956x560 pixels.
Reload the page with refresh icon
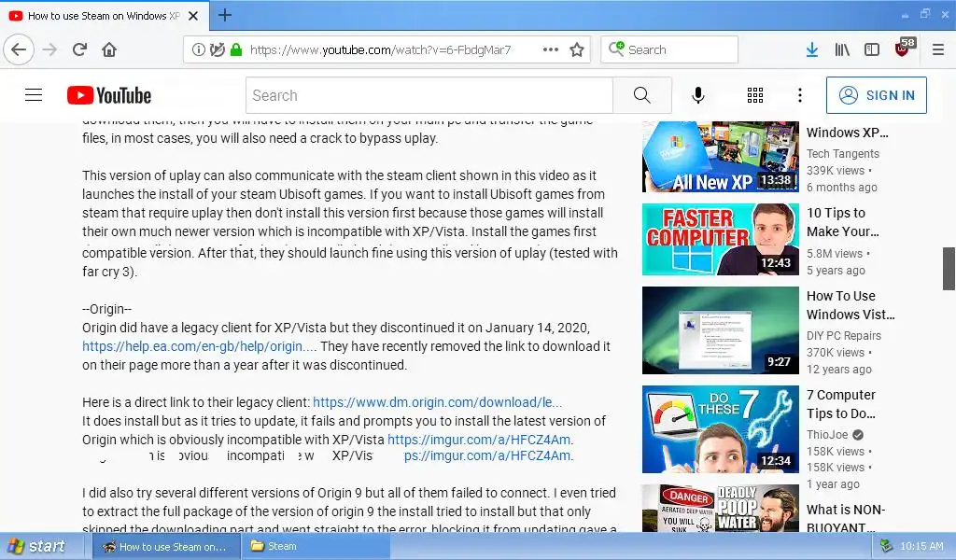[80, 49]
